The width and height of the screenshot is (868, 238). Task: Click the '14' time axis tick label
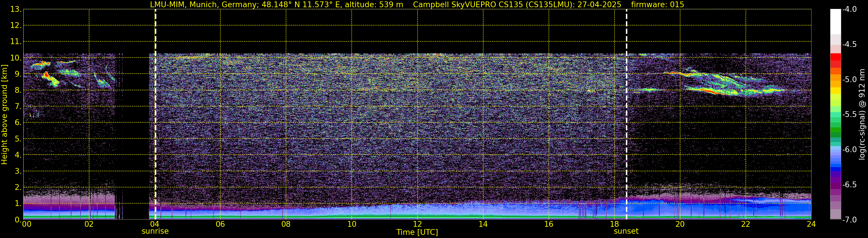point(483,224)
